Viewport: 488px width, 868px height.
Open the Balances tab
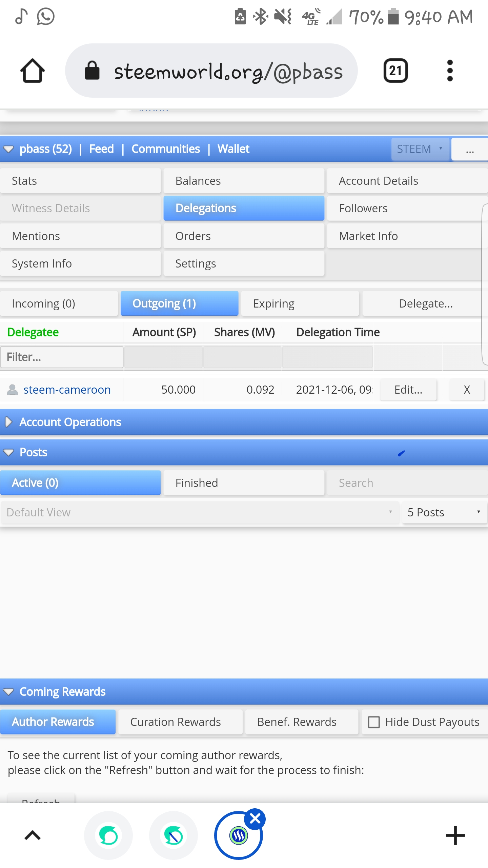pyautogui.click(x=244, y=181)
